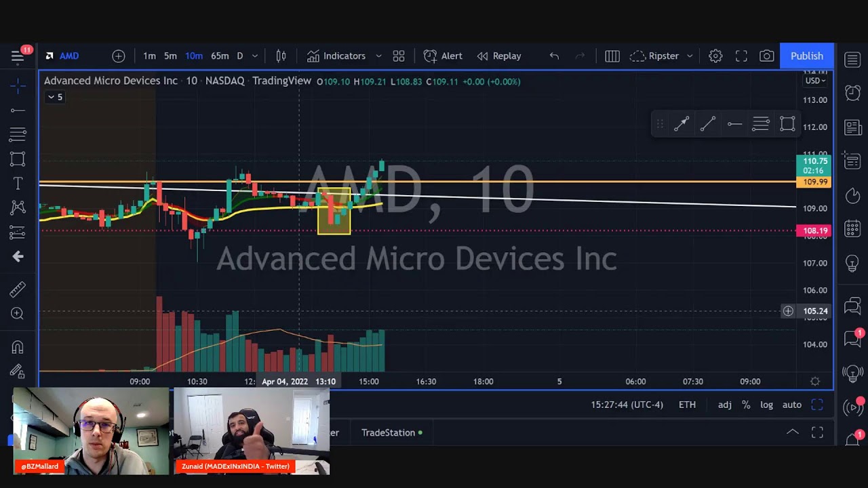Grab the floating toolbar drag handle

point(659,124)
